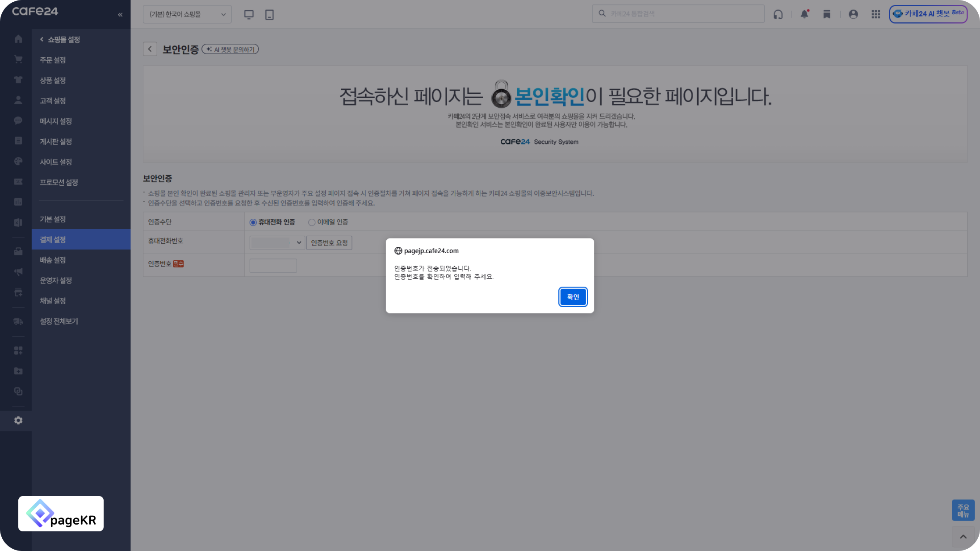Select the 휴대전화 인증 radio button

253,222
